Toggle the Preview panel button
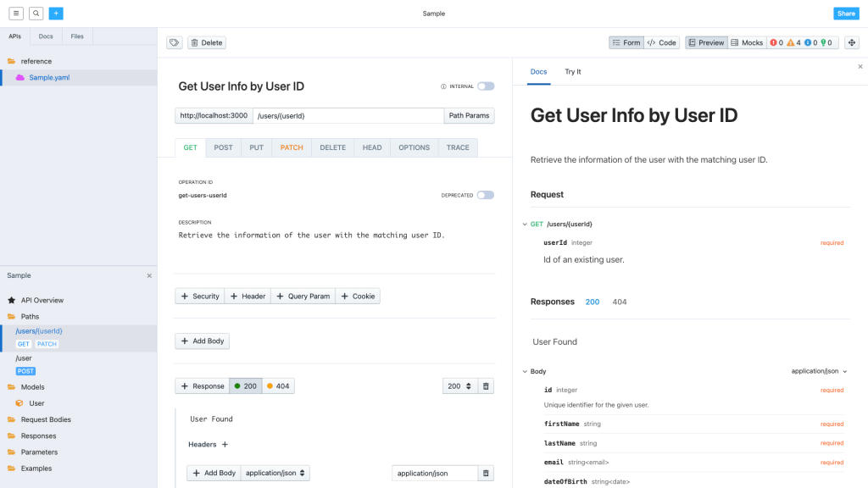868x488 pixels. (x=705, y=42)
